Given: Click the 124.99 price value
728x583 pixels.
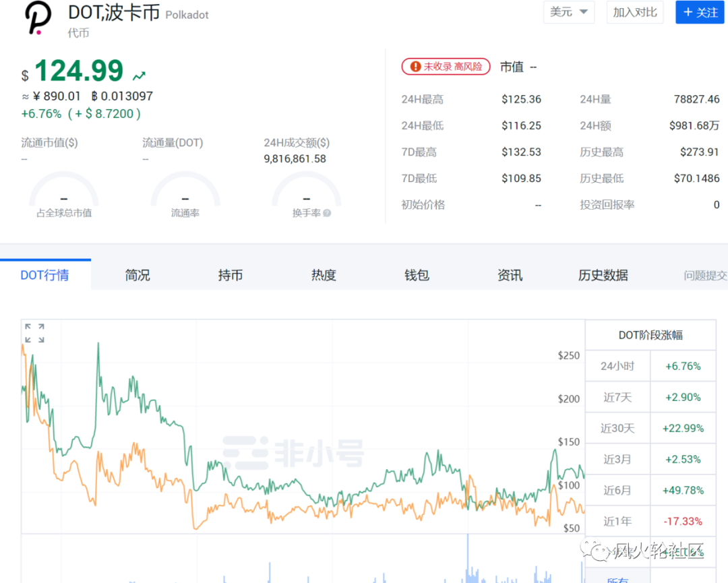Looking at the screenshot, I should (79, 71).
